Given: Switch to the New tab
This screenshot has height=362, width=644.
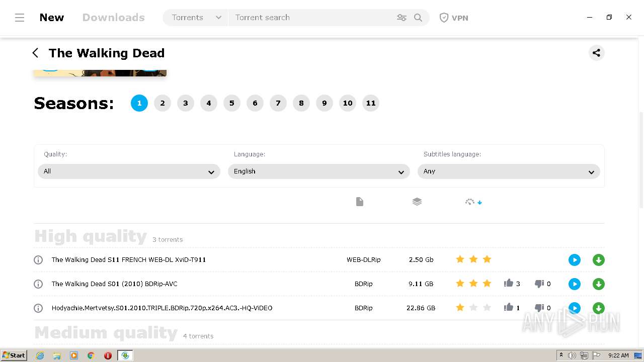Looking at the screenshot, I should (52, 18).
